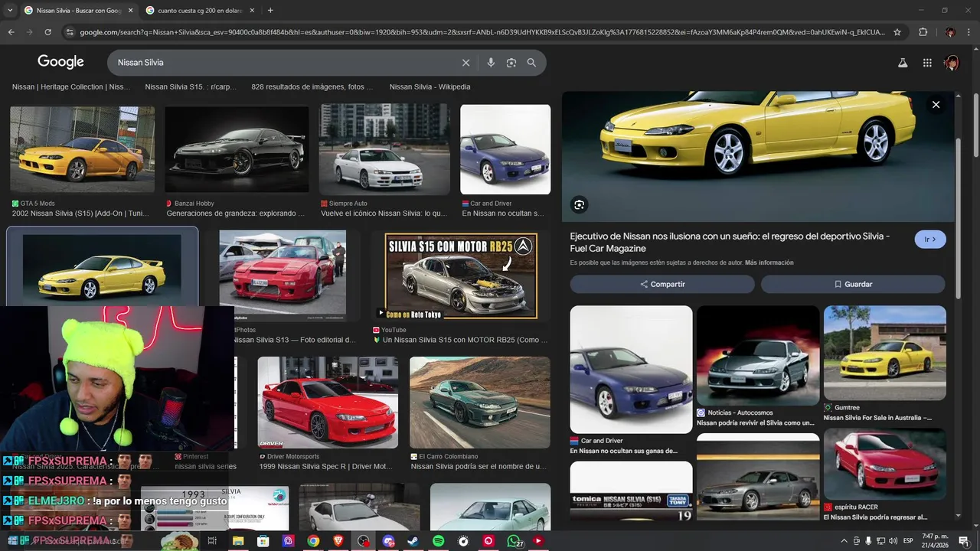The height and width of the screenshot is (551, 980).
Task: Click the 'Ir' visit button
Action: (930, 240)
